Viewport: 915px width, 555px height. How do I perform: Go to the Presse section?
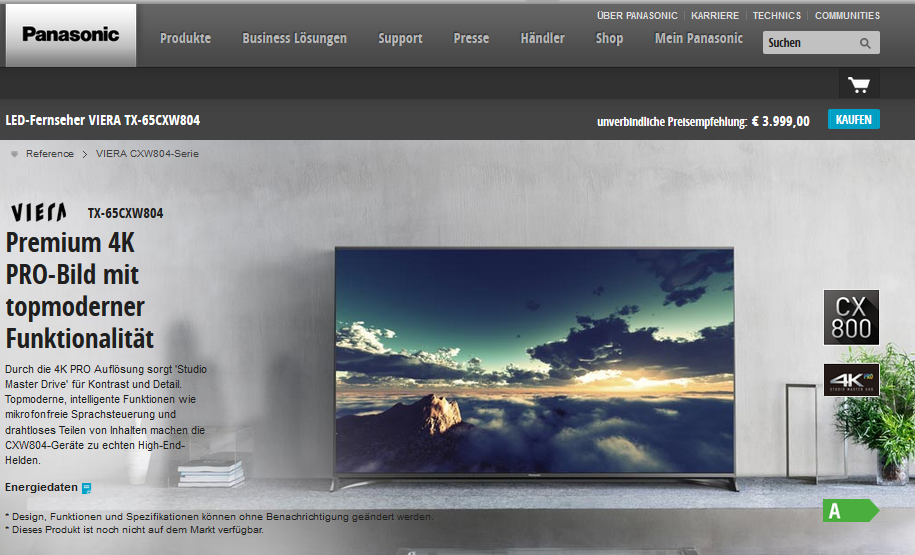coord(471,39)
